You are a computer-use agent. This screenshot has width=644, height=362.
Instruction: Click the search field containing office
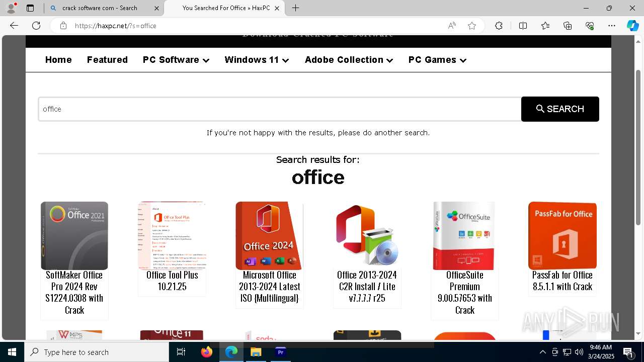coord(280,109)
